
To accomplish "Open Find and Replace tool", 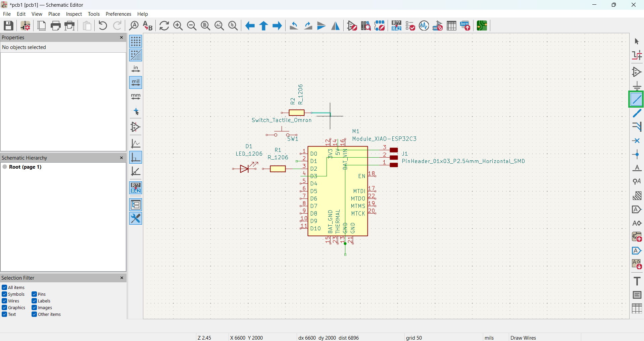I will coord(148,25).
